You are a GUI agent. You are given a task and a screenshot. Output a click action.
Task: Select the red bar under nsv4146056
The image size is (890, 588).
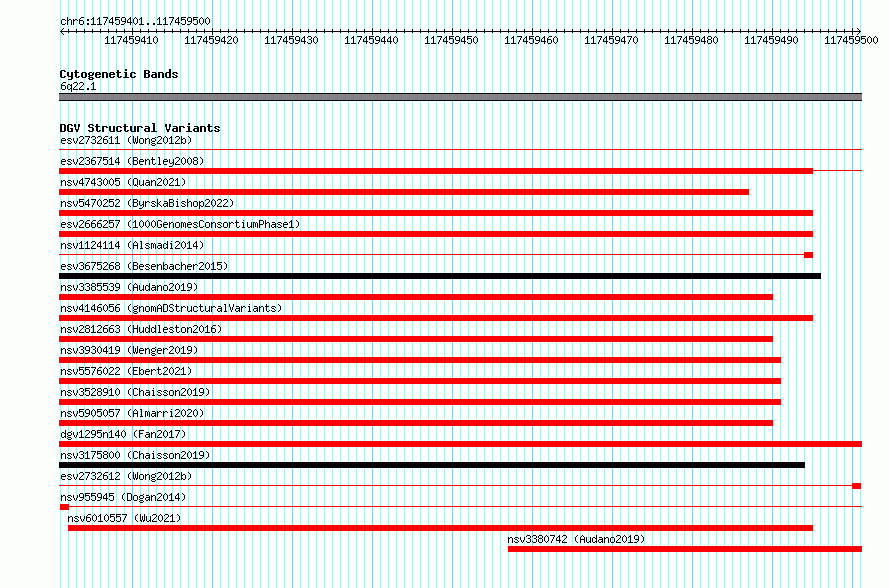pyautogui.click(x=436, y=318)
